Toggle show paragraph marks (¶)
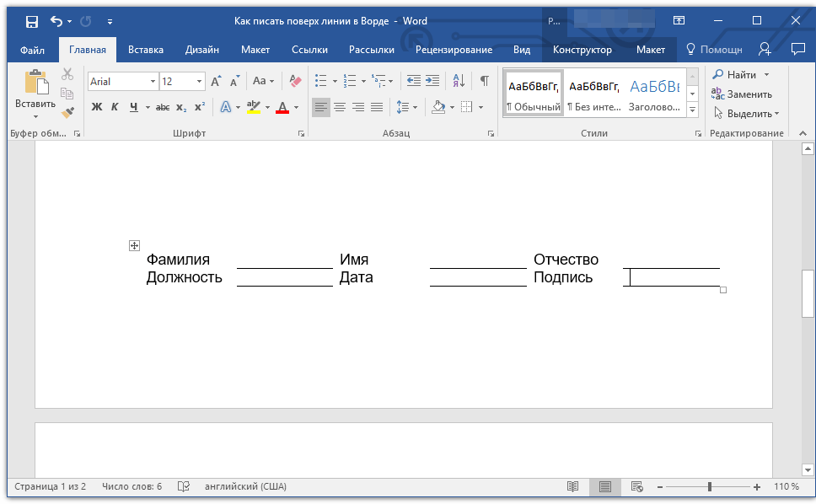Image resolution: width=816 pixels, height=504 pixels. [x=484, y=81]
